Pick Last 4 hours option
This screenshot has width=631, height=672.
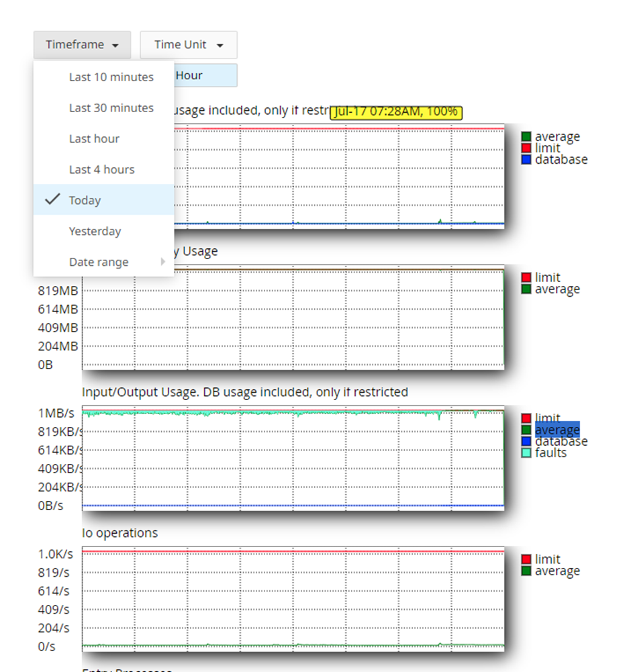point(101,170)
